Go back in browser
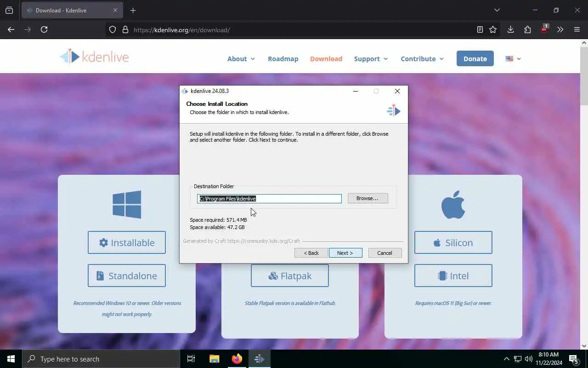This screenshot has width=588, height=368. (x=11, y=29)
